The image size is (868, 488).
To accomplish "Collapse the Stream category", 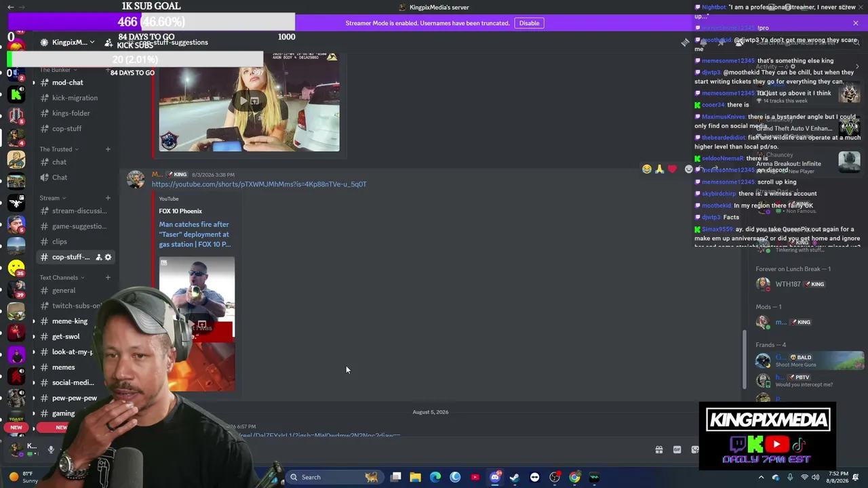I will [x=52, y=198].
